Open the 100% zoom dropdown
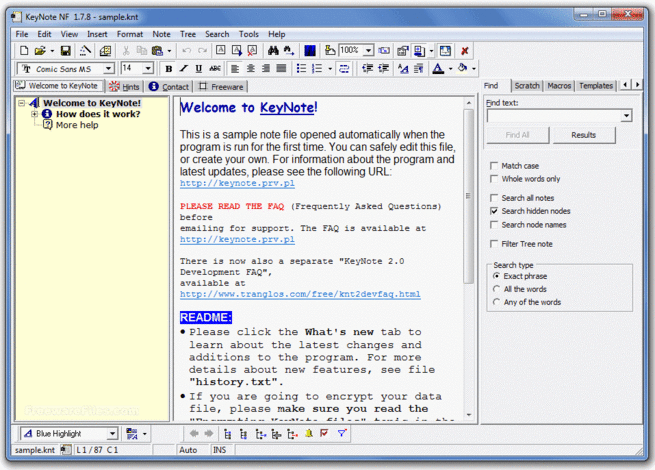Image resolution: width=655 pixels, height=470 pixels. click(x=368, y=51)
